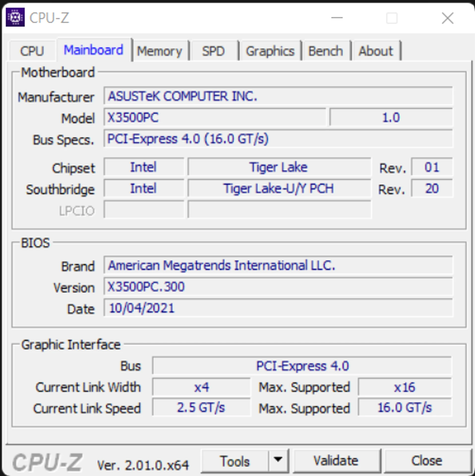The image size is (475, 476).
Task: Click the Chipset vendor Intel field
Action: tap(144, 167)
